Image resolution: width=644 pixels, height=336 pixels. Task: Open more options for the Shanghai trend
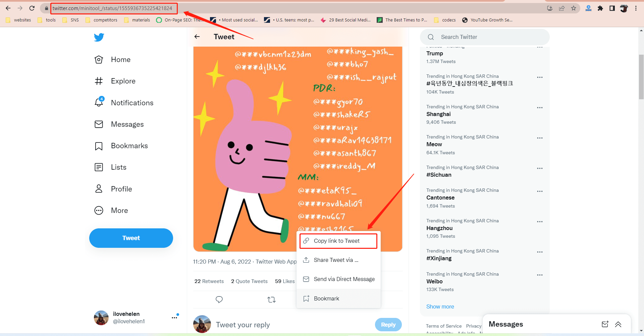[x=540, y=108]
